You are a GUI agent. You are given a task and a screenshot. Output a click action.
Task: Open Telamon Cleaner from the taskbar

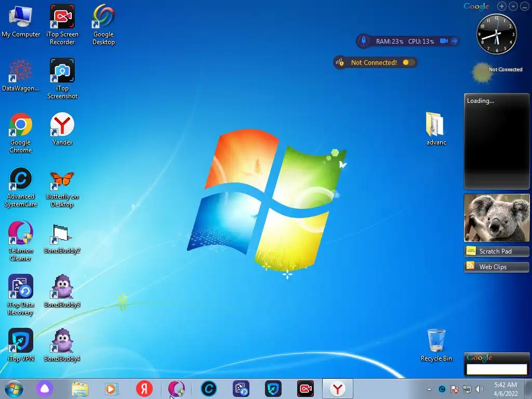[177, 389]
